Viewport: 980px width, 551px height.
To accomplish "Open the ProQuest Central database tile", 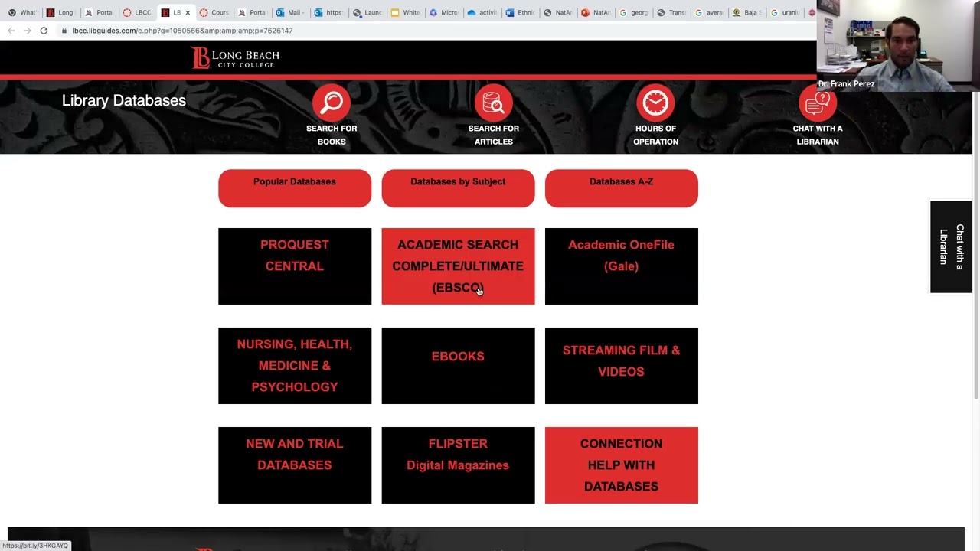I will click(x=295, y=266).
